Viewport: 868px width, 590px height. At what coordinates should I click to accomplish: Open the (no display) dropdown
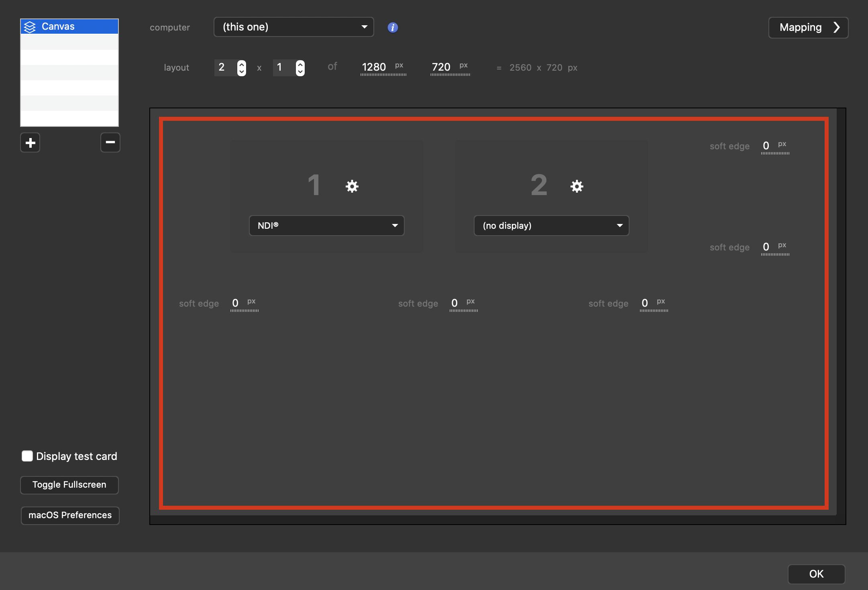[x=551, y=226]
